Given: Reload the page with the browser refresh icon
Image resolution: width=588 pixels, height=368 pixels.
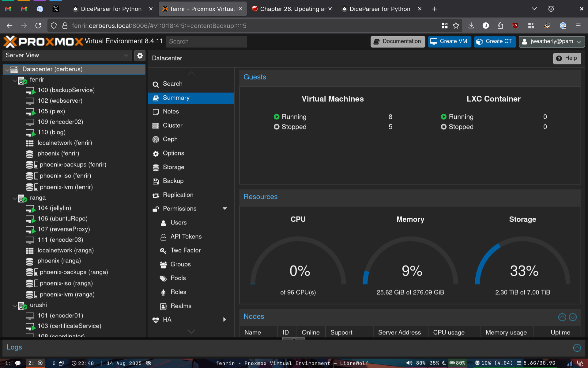Looking at the screenshot, I should click(38, 26).
